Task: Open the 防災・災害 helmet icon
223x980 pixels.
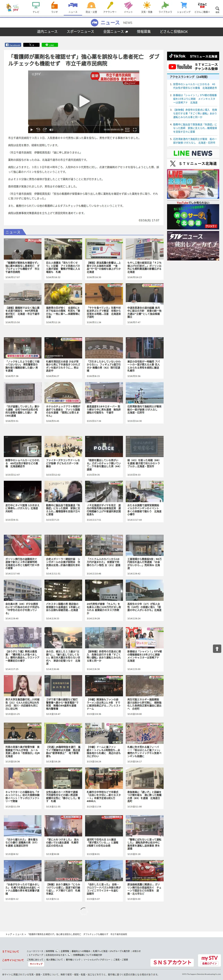Action: (91, 7)
